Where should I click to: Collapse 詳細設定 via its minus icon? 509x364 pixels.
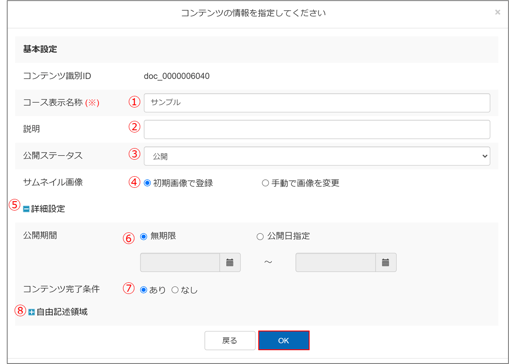[x=26, y=209]
